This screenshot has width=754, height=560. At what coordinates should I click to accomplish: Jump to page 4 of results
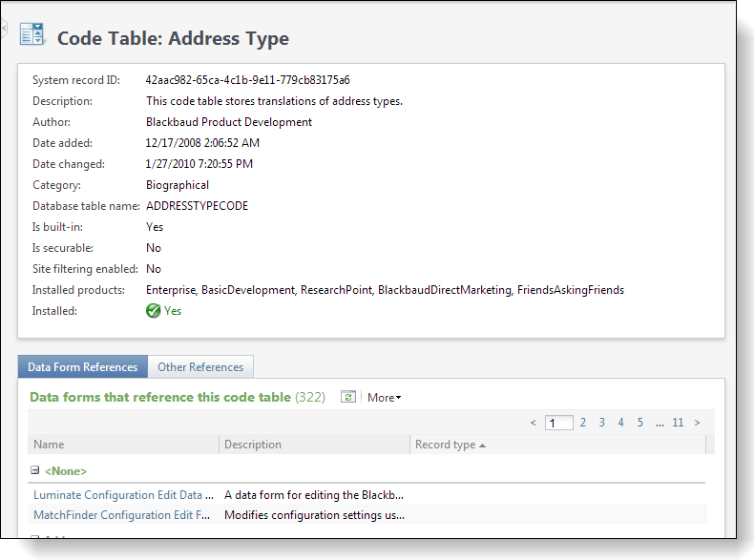pos(620,423)
